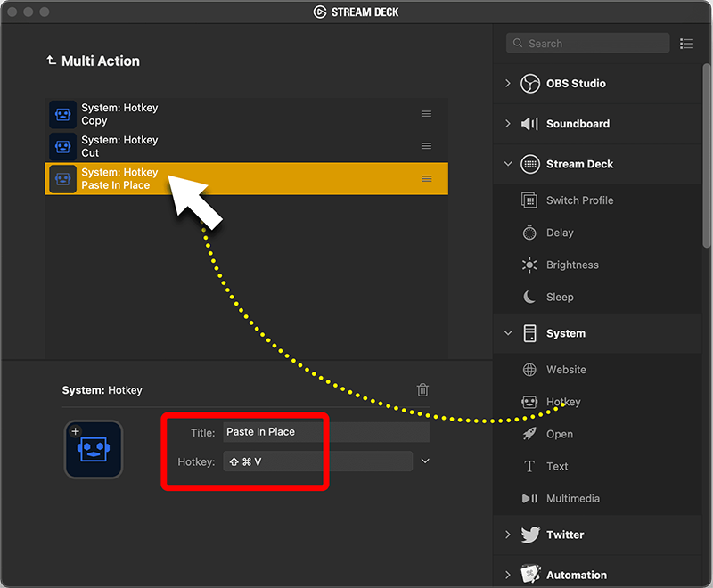Image resolution: width=713 pixels, height=588 pixels.
Task: Click the large hotkey key image thumbnail
Action: click(x=94, y=449)
